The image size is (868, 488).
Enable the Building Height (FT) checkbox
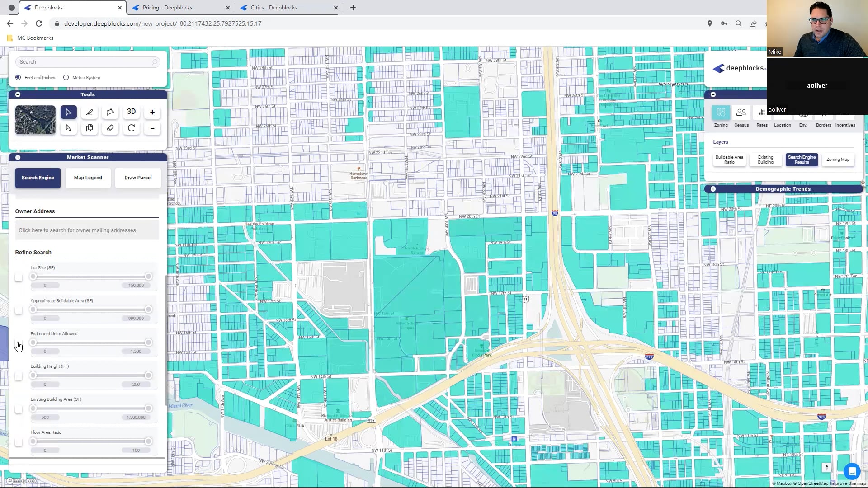[19, 376]
